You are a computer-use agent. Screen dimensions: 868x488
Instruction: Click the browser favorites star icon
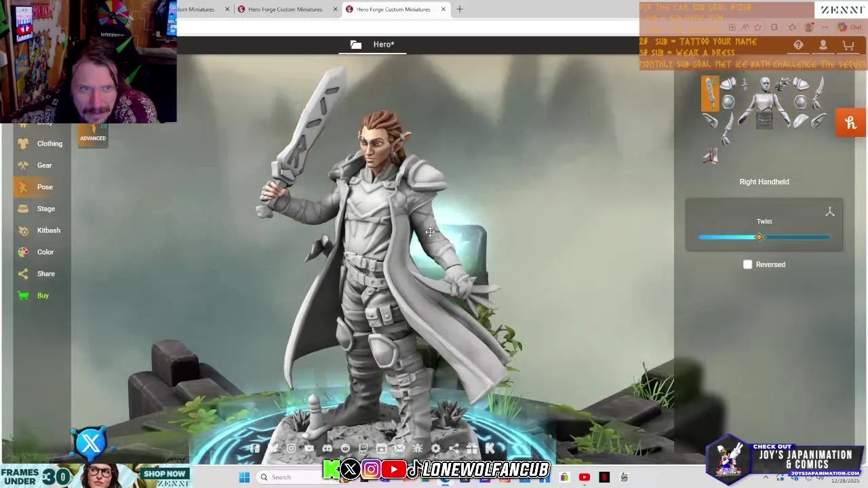[x=757, y=28]
